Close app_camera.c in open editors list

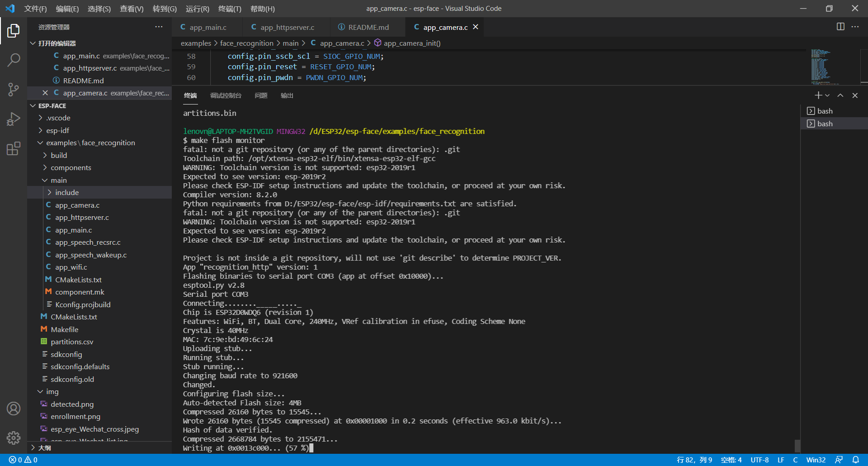click(x=45, y=93)
